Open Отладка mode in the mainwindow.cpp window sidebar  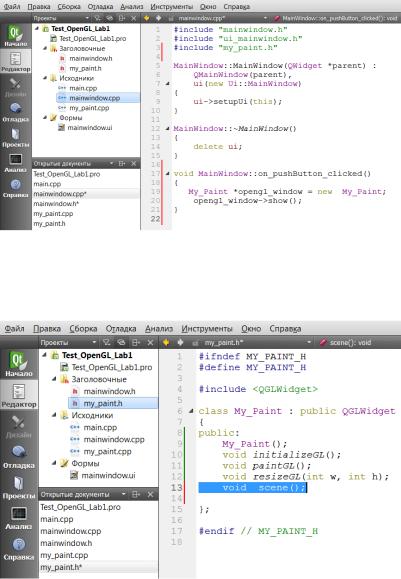[x=15, y=112]
